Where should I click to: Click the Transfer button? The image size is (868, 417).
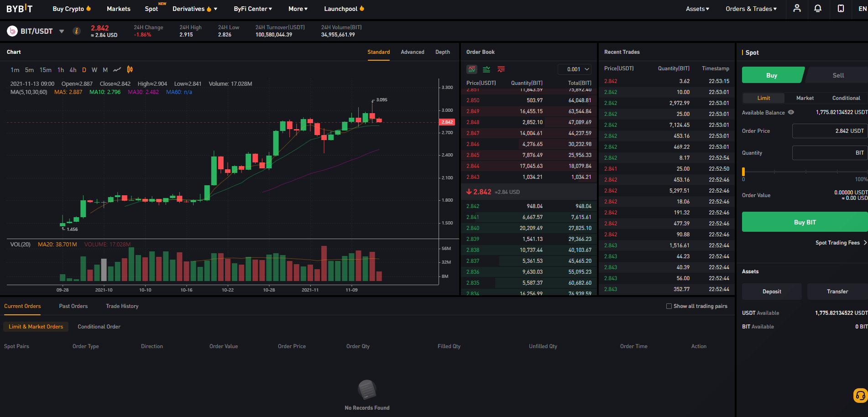[837, 292]
